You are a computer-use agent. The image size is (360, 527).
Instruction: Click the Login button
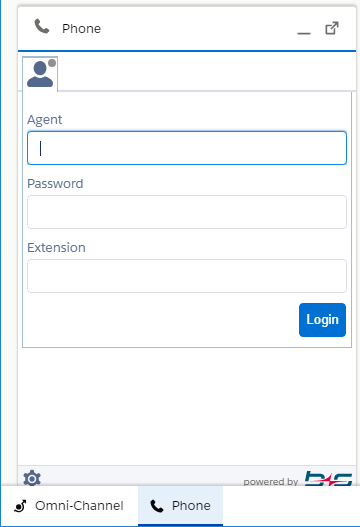pos(322,320)
